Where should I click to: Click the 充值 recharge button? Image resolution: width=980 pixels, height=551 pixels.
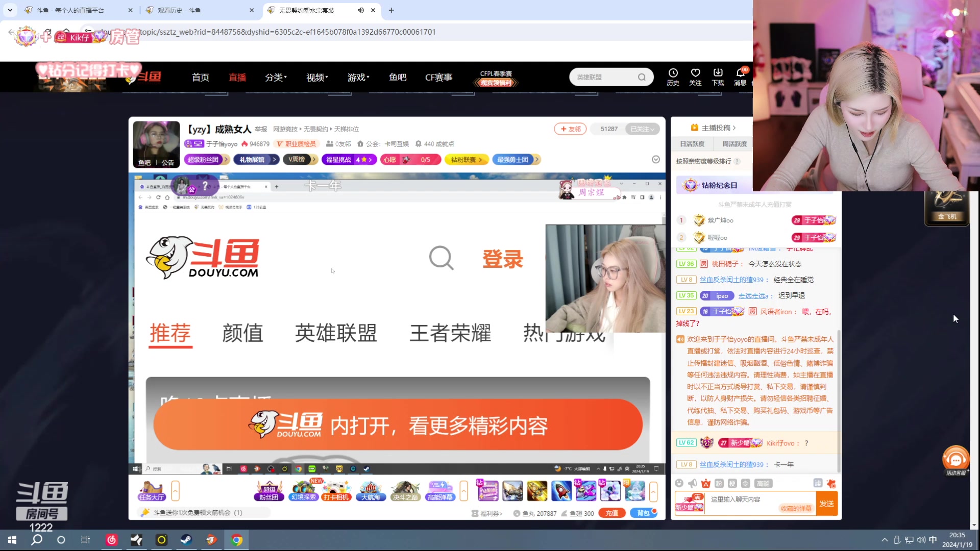tap(611, 513)
